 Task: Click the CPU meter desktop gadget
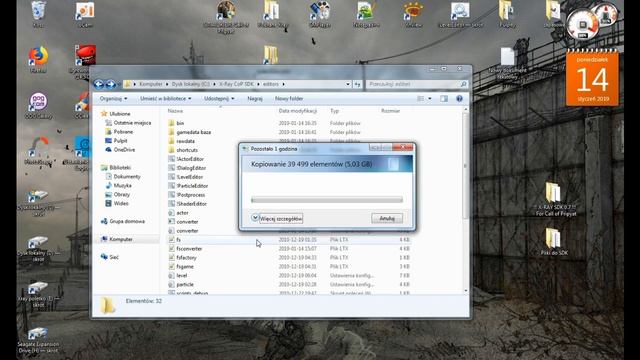click(583, 24)
